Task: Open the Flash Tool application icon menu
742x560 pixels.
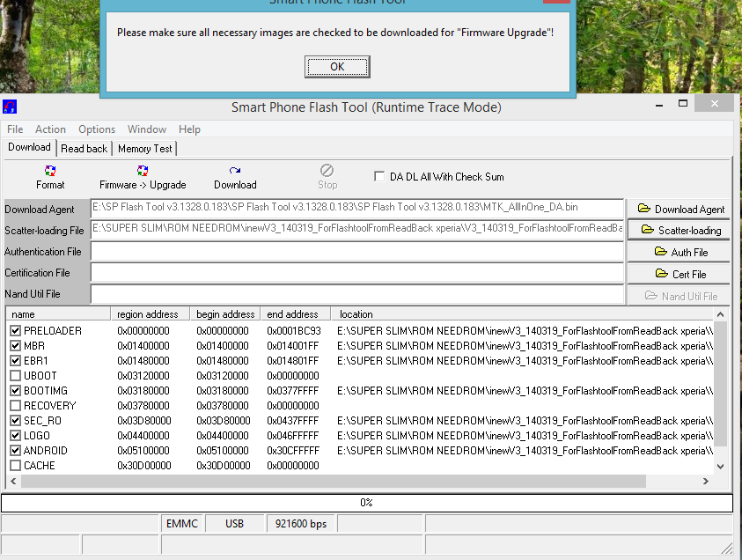Action: click(10, 107)
